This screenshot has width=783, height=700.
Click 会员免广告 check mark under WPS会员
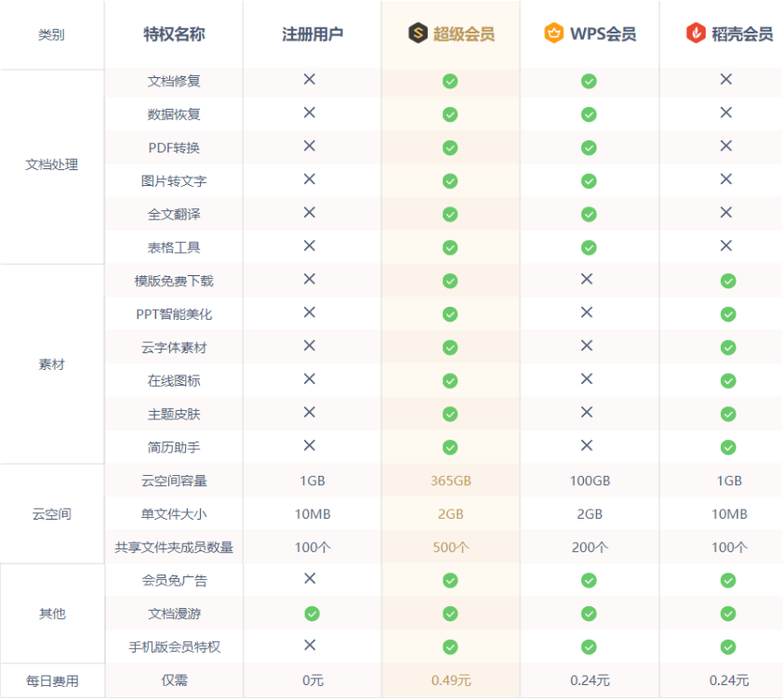589,580
